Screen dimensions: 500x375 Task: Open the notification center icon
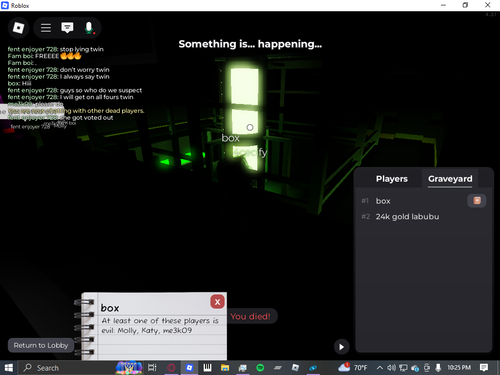pos(484,368)
